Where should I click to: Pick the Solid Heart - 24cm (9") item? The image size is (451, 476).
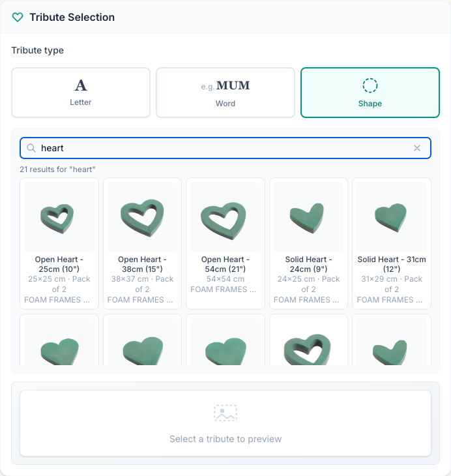click(308, 243)
